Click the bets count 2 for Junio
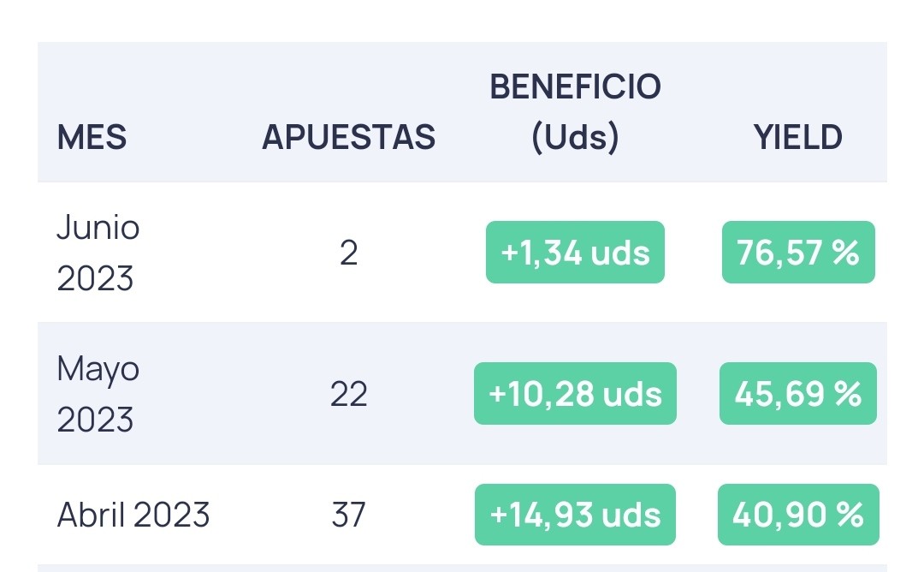 point(349,253)
